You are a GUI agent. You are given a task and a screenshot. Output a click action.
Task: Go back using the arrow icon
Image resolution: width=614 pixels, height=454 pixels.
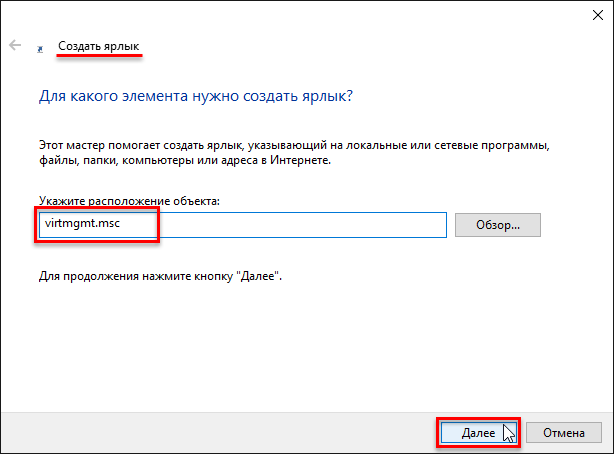tap(15, 45)
